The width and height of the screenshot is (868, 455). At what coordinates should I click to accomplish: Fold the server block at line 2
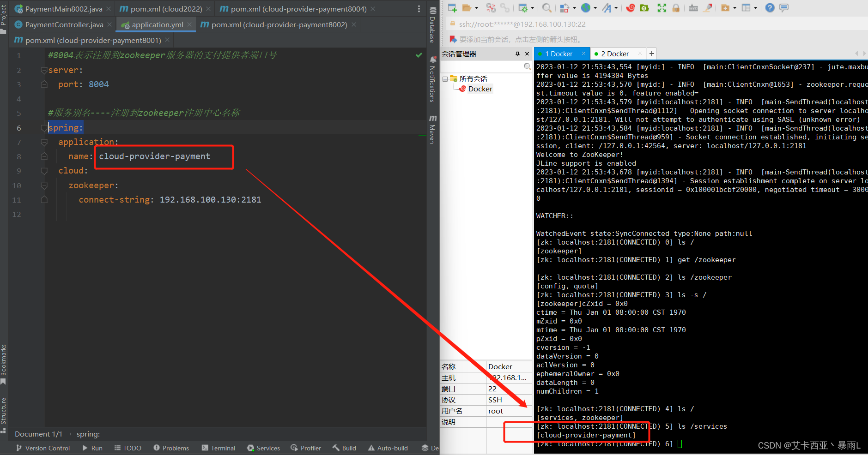(44, 70)
